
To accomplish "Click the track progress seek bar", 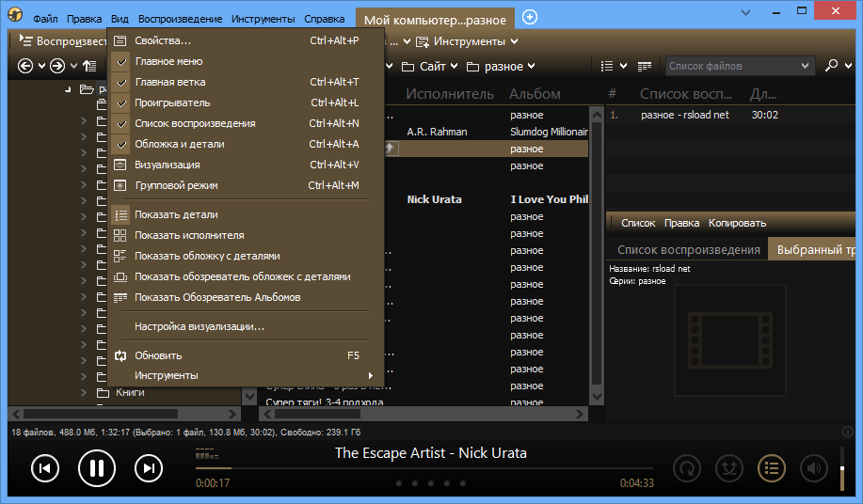I will point(424,468).
